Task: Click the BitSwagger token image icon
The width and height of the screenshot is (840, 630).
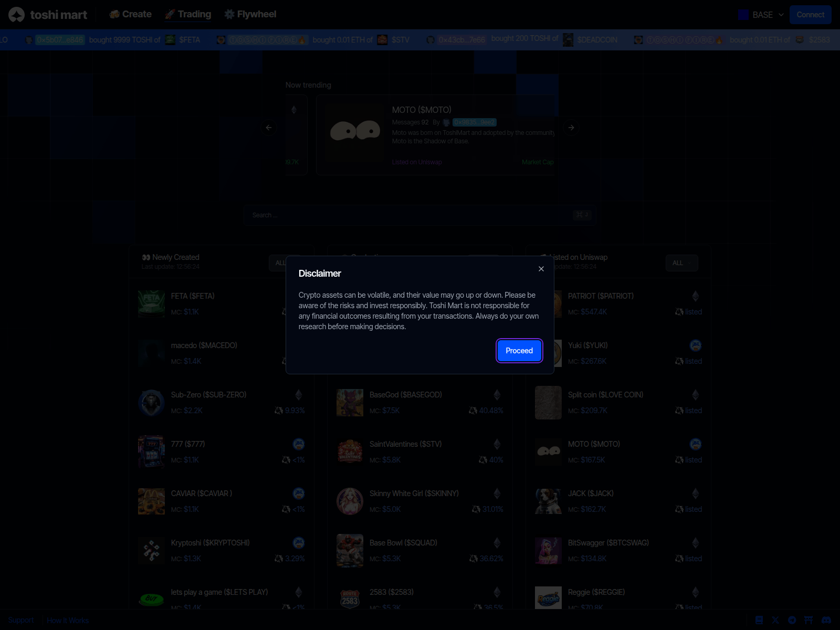Action: 548,551
